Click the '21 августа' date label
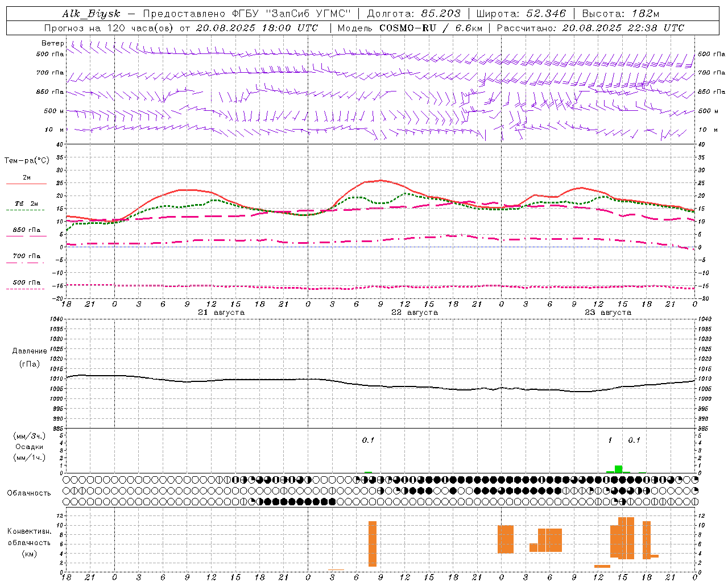This screenshot has width=728, height=582. pos(221,313)
